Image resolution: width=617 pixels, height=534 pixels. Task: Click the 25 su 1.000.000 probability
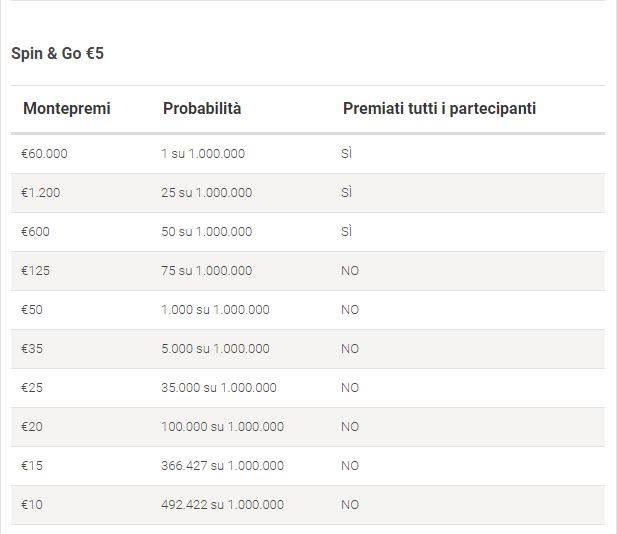[x=207, y=192]
